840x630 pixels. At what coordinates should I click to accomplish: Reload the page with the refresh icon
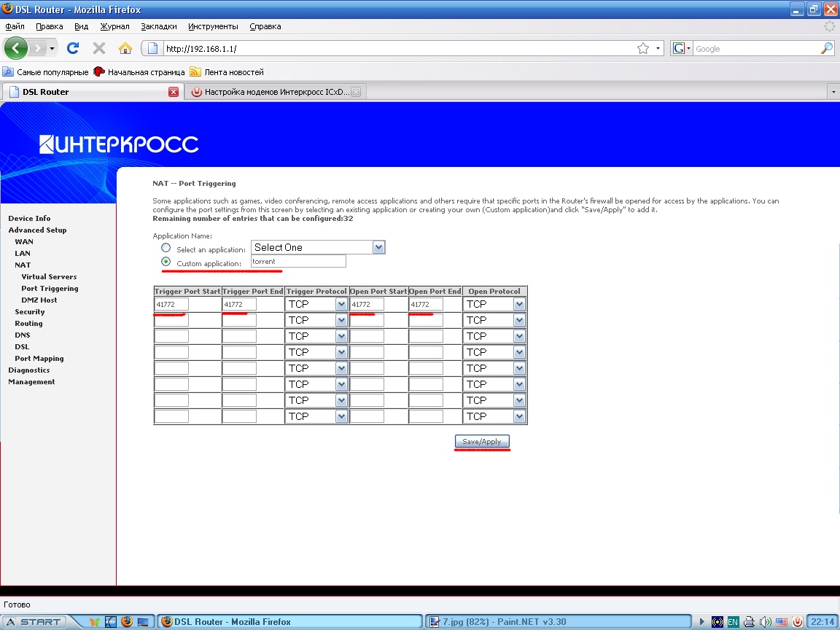click(72, 48)
